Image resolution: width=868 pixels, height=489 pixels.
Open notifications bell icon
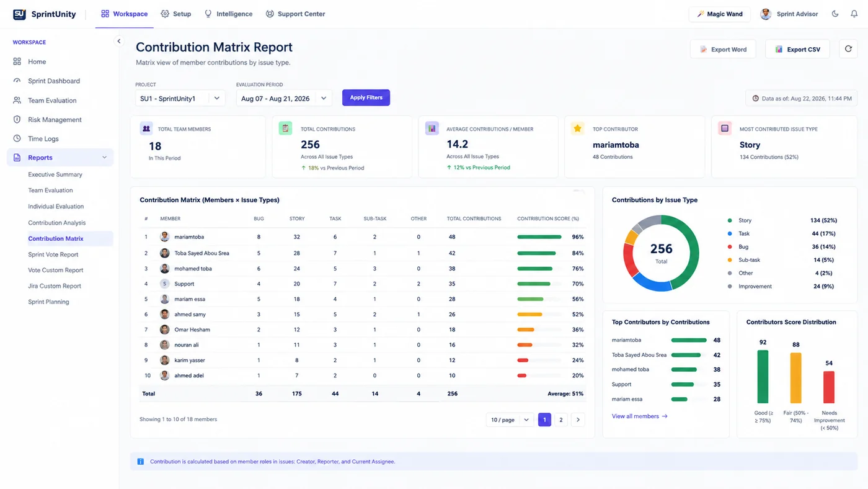click(854, 14)
